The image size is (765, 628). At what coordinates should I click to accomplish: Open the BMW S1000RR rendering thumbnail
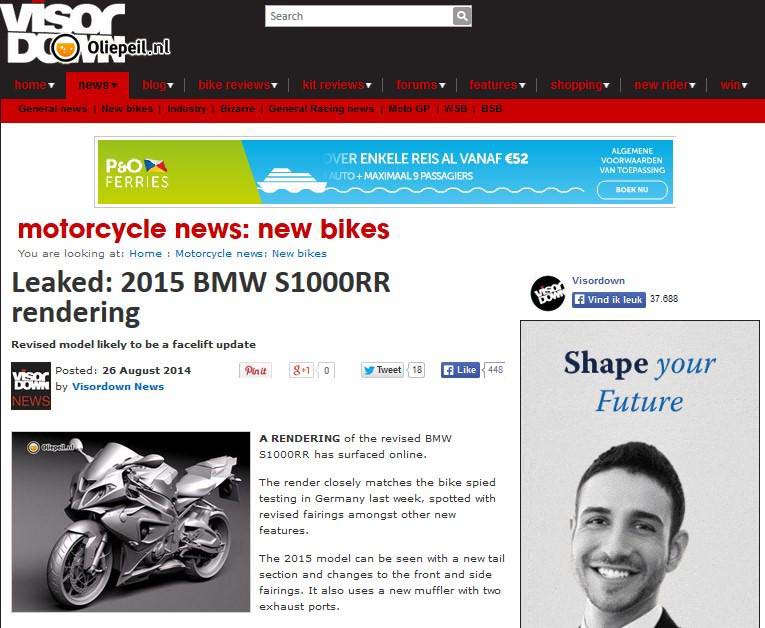131,522
